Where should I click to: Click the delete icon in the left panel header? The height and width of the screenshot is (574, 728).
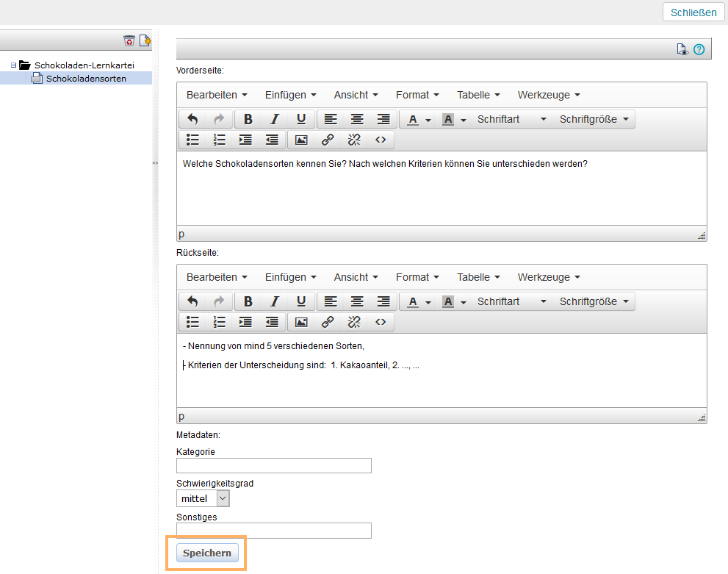click(129, 40)
